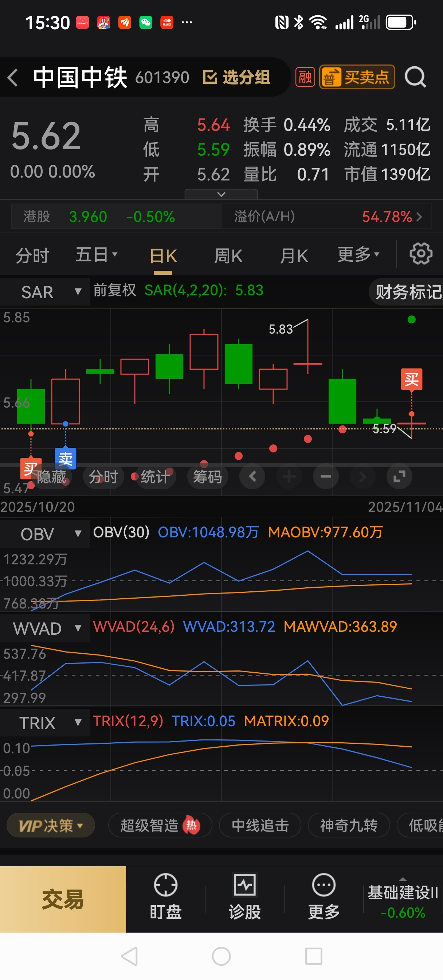The width and height of the screenshot is (443, 980).
Task: Switch to 月K chart
Action: coord(294,256)
